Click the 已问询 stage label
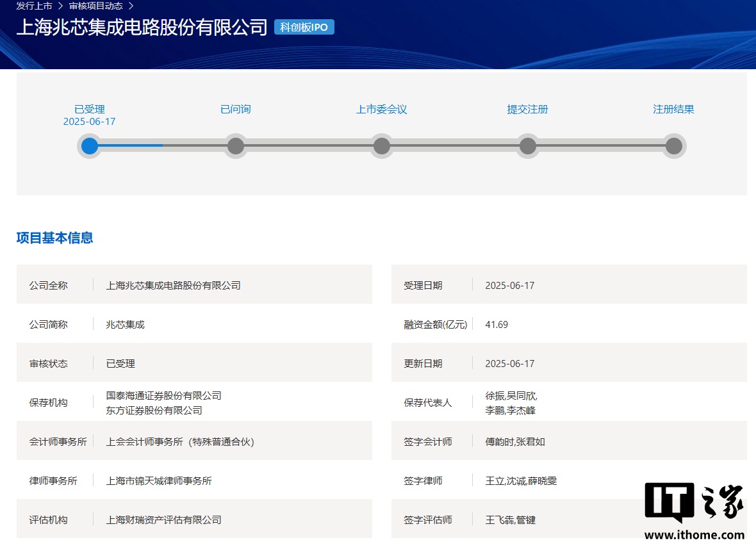756x549 pixels. click(x=236, y=110)
